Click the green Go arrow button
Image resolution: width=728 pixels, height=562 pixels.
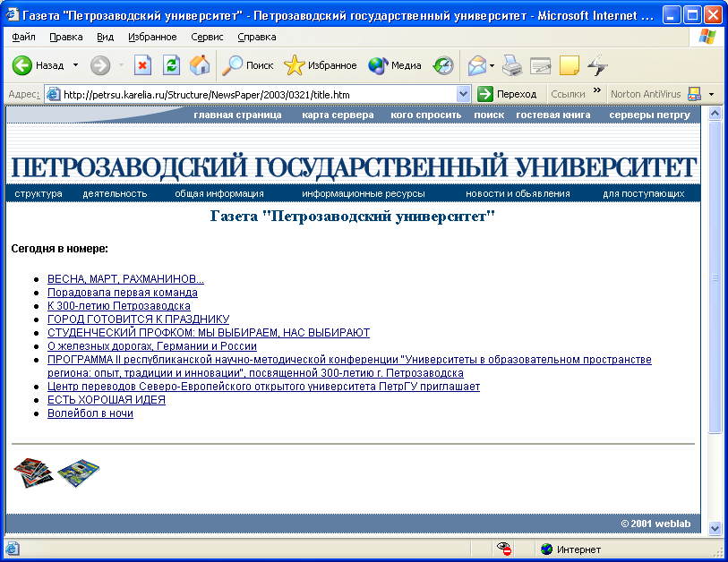485,94
